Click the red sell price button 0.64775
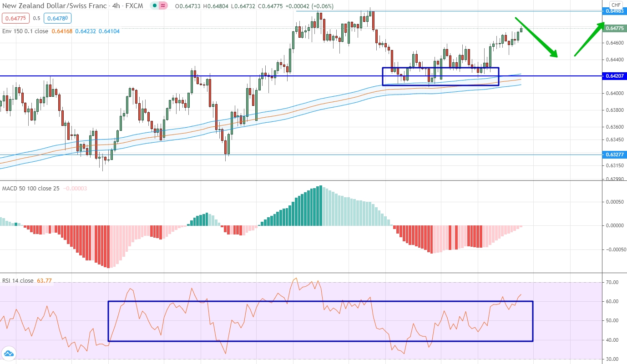 tap(16, 19)
